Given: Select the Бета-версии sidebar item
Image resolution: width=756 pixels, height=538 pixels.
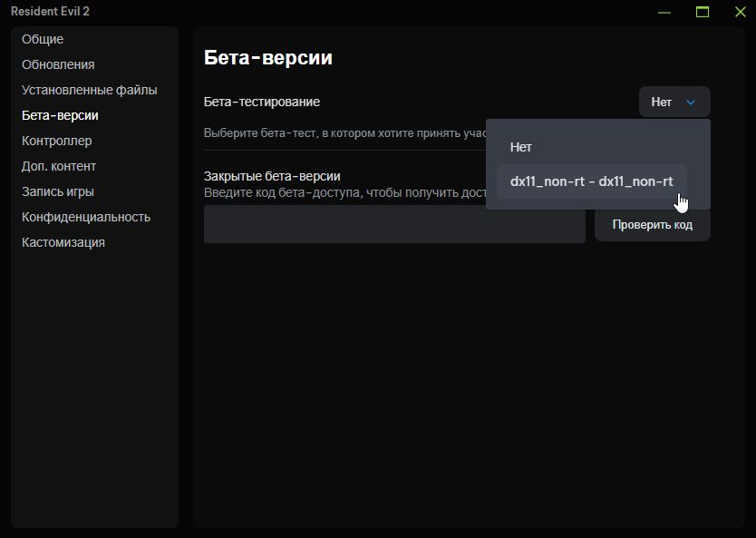Looking at the screenshot, I should 60,115.
